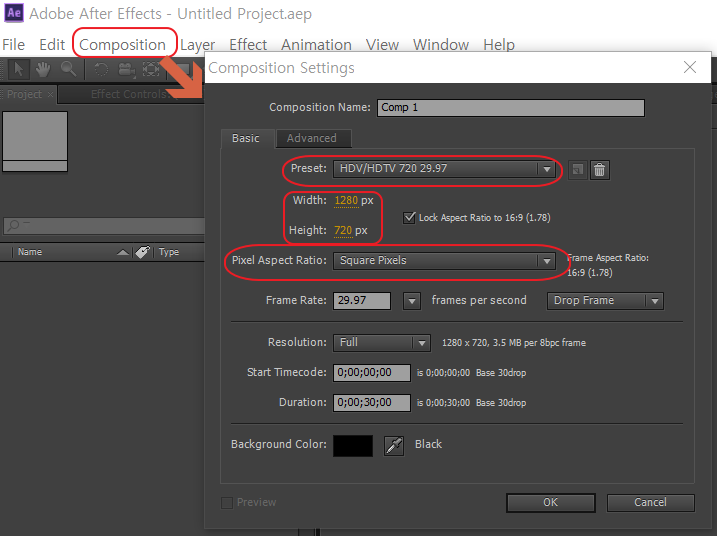717x536 pixels.
Task: Open the Help menu
Action: point(499,45)
